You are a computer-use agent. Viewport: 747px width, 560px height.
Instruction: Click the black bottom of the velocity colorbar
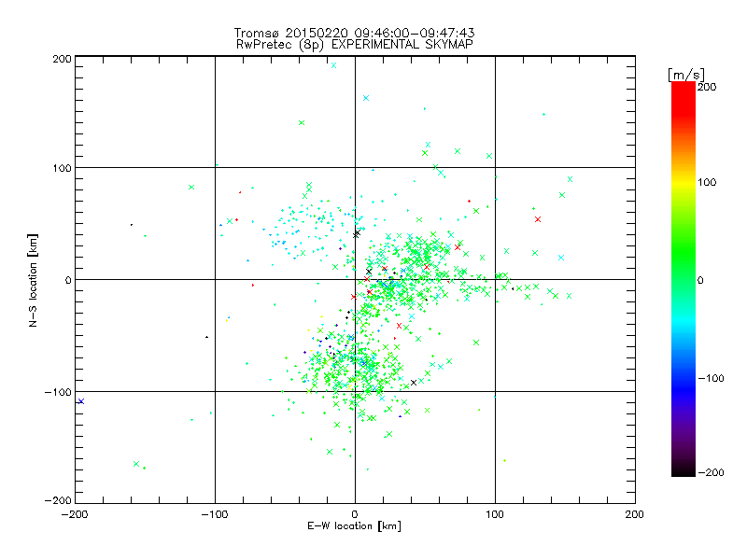coord(684,471)
